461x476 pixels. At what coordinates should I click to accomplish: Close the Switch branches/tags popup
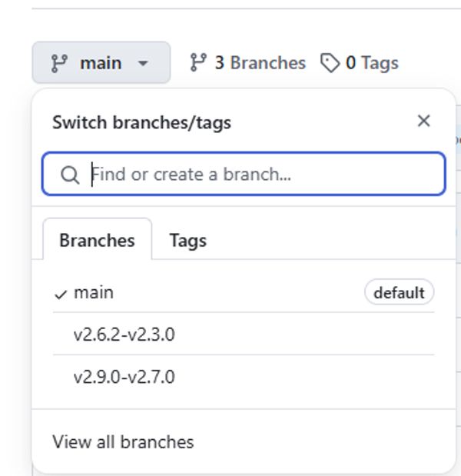coord(423,121)
